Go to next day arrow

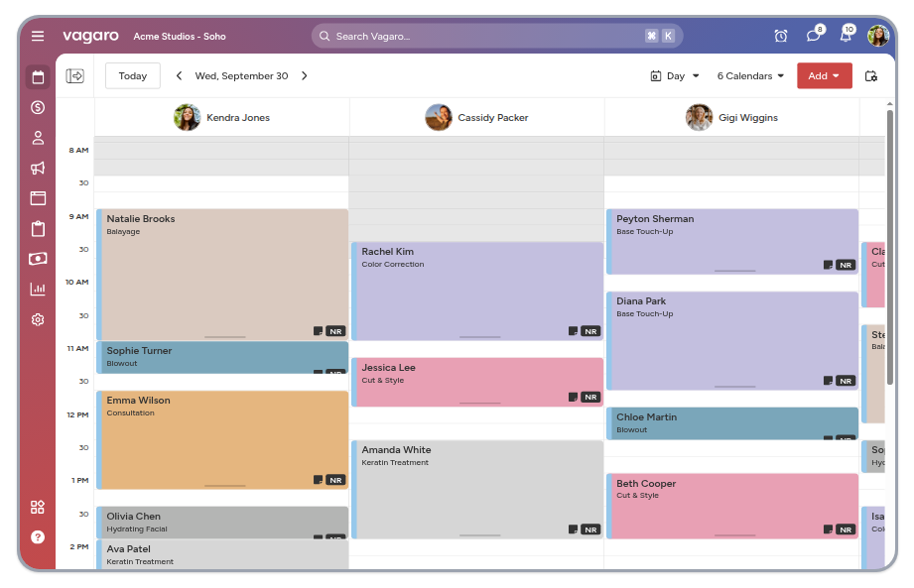(x=305, y=75)
